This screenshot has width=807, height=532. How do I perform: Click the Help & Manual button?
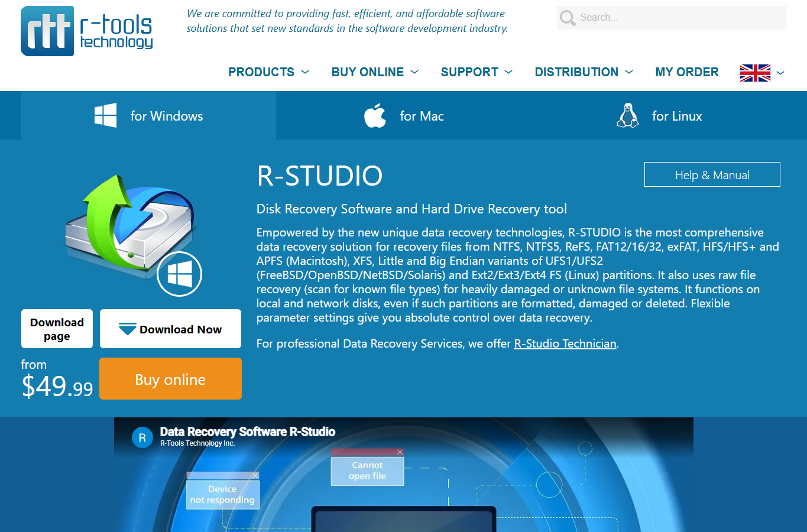point(712,174)
